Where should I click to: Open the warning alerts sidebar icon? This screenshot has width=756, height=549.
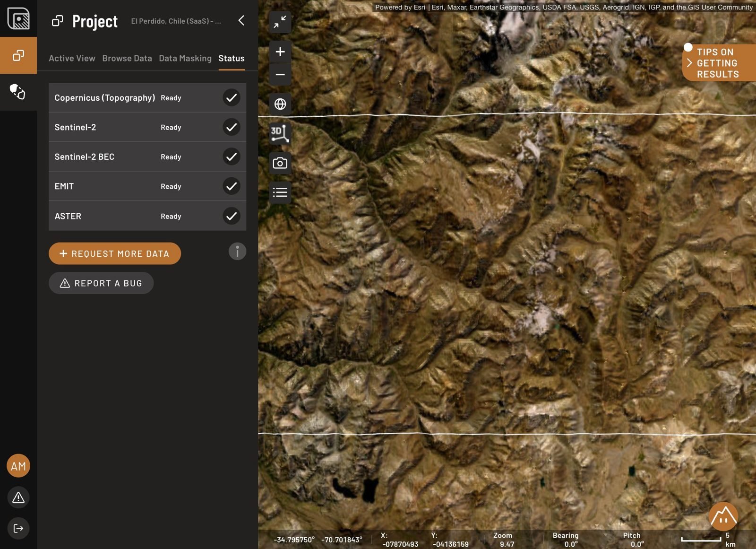coord(18,497)
